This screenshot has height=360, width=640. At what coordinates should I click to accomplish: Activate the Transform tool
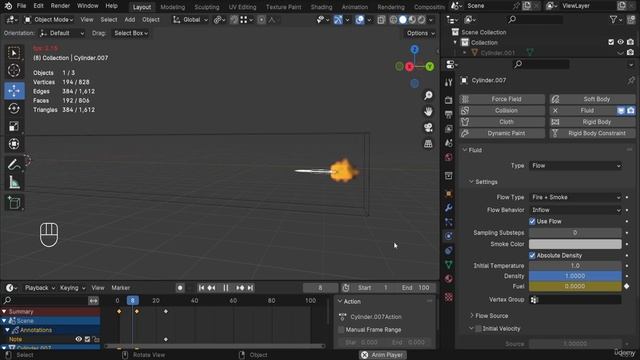(x=14, y=144)
